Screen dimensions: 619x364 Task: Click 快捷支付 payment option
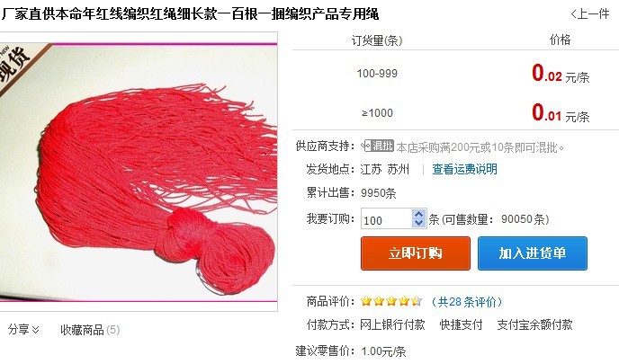tap(461, 325)
